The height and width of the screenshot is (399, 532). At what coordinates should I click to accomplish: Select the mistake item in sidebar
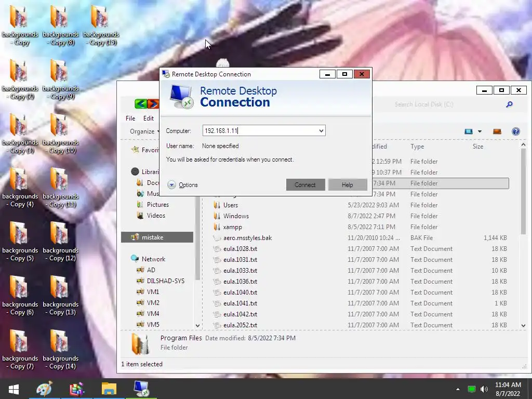click(x=157, y=237)
